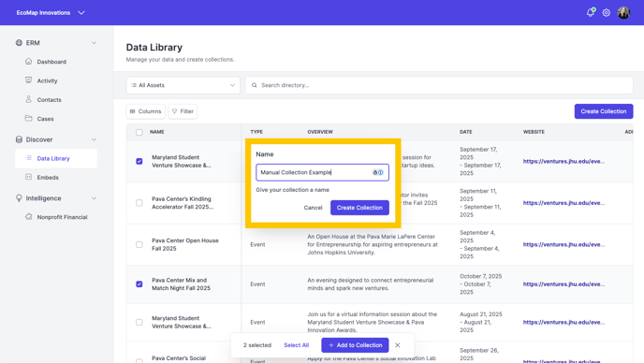Click the NAME column header

pyautogui.click(x=157, y=132)
